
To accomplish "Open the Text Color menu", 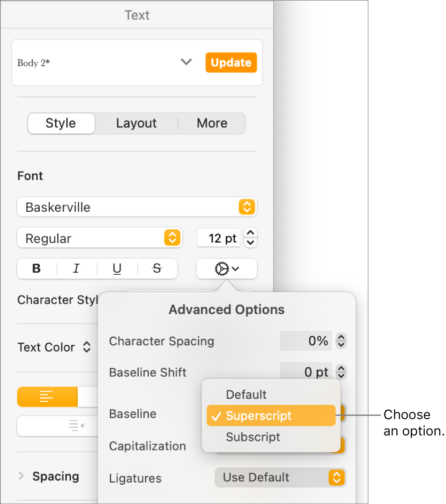I will click(x=54, y=347).
